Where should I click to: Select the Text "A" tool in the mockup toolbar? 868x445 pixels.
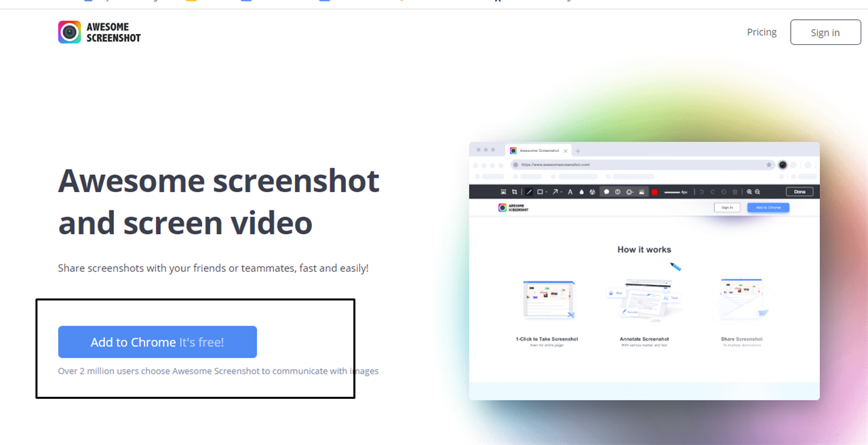tap(570, 192)
